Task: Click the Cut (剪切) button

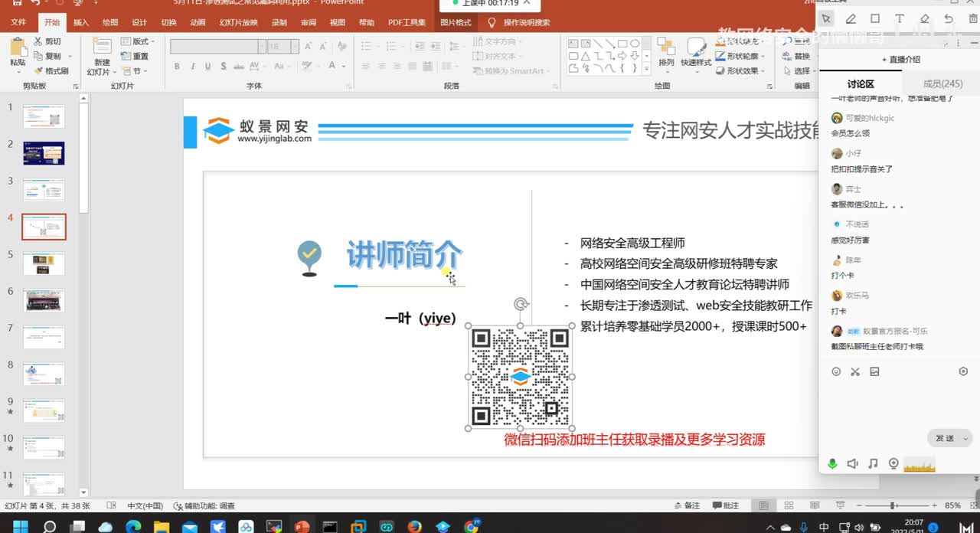Action: [47, 41]
